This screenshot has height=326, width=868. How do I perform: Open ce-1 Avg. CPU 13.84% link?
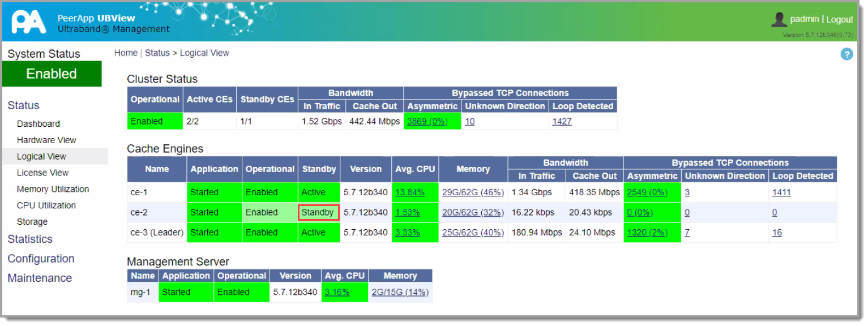[409, 192]
